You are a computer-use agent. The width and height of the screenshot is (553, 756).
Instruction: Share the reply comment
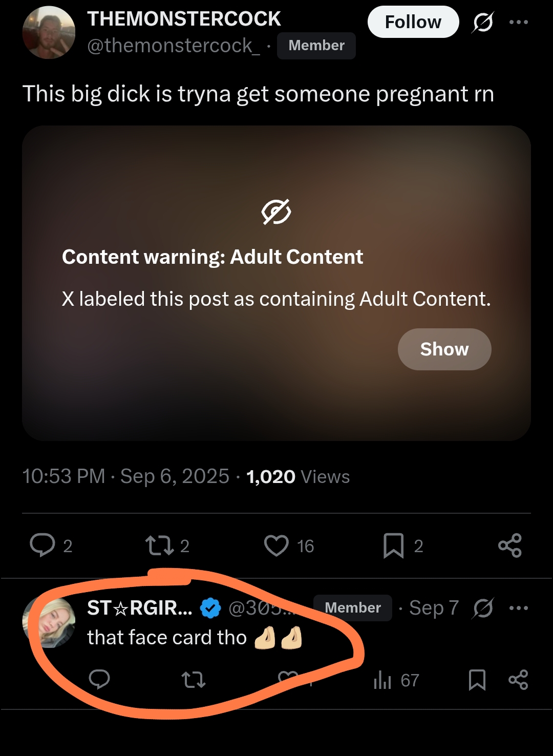coord(518,680)
